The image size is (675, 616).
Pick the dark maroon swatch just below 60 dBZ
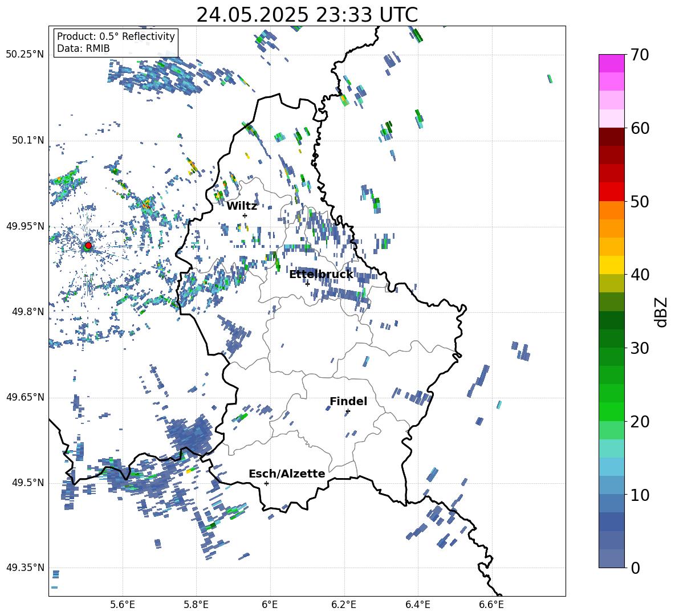click(611, 137)
